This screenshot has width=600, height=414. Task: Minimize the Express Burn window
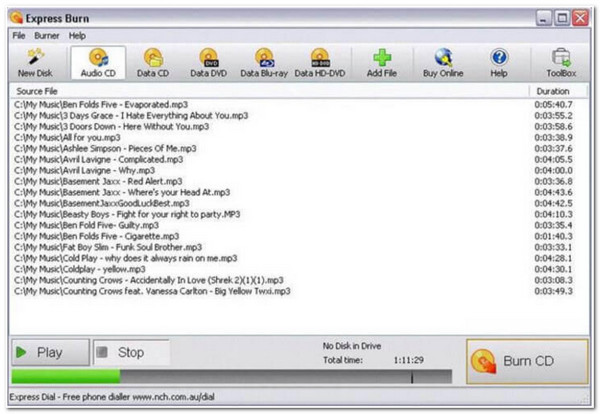pyautogui.click(x=544, y=18)
